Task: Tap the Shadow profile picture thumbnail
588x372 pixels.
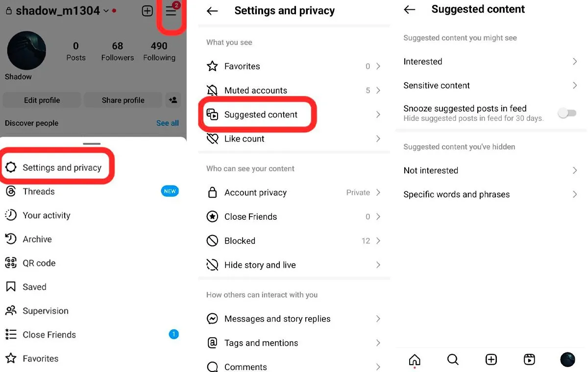Action: 26,50
